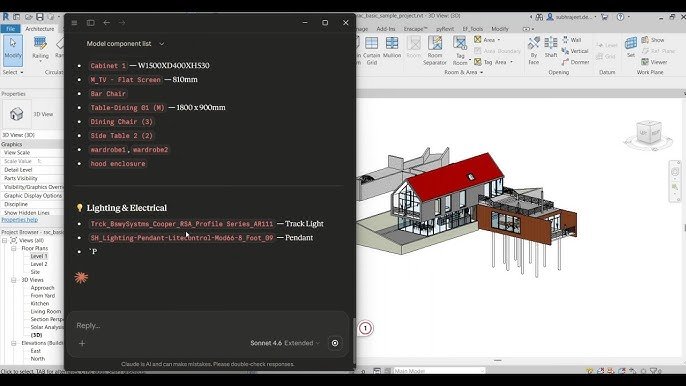Open the From Yard 3D view
This screenshot has width=686, height=386.
(43, 295)
